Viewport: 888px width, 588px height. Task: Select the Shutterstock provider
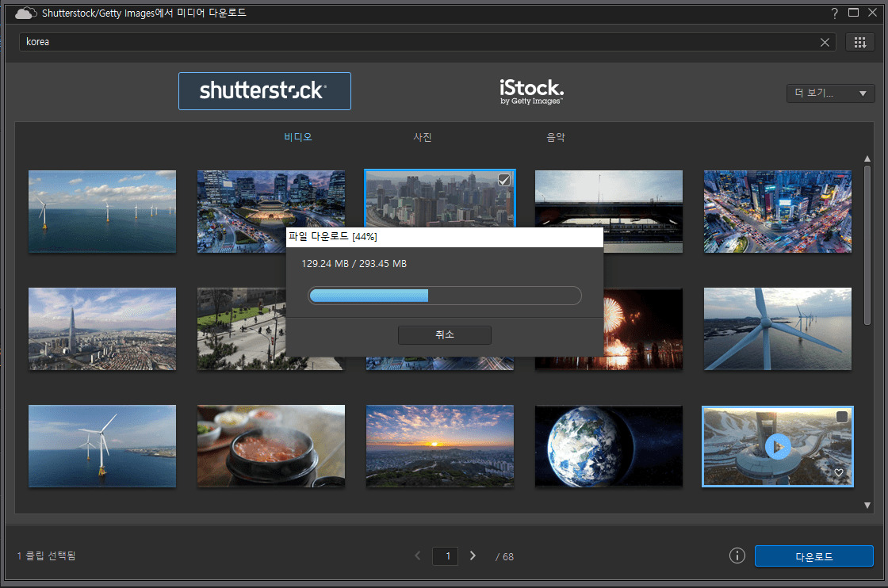[x=265, y=91]
